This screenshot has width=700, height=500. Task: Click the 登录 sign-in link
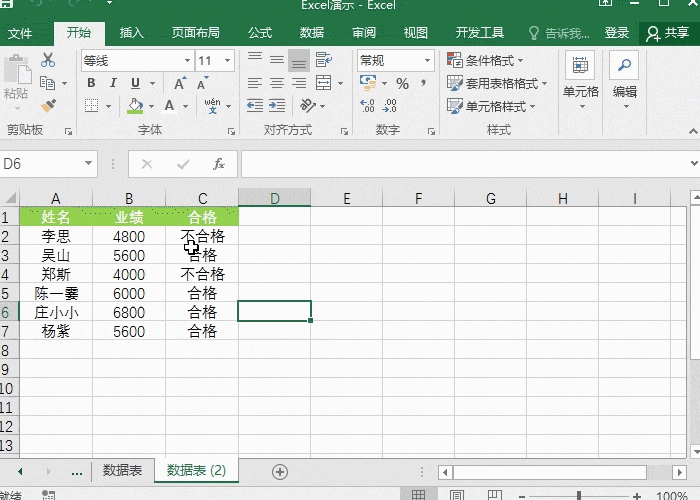[x=617, y=33]
